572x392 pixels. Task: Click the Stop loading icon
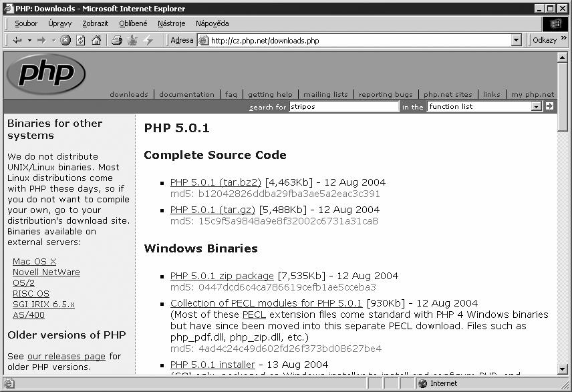(65, 40)
